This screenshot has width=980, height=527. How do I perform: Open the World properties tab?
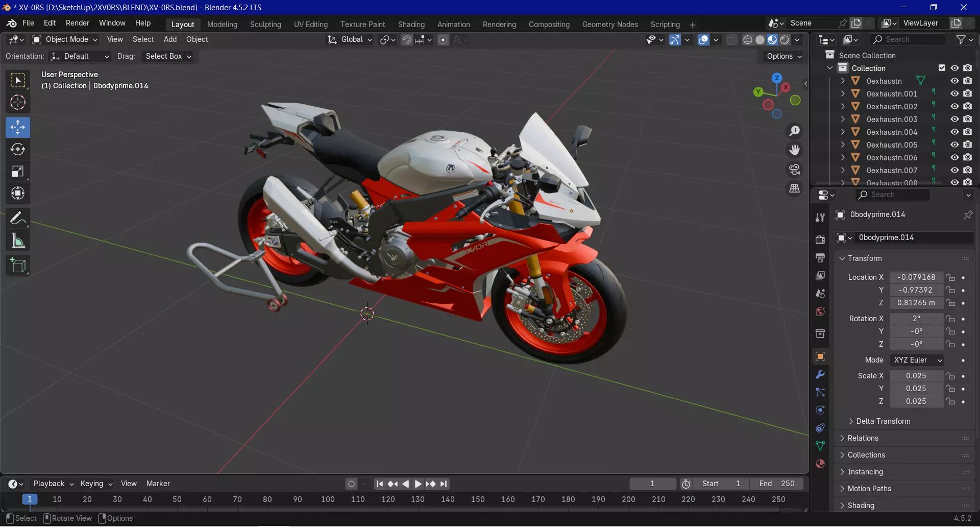(820, 312)
